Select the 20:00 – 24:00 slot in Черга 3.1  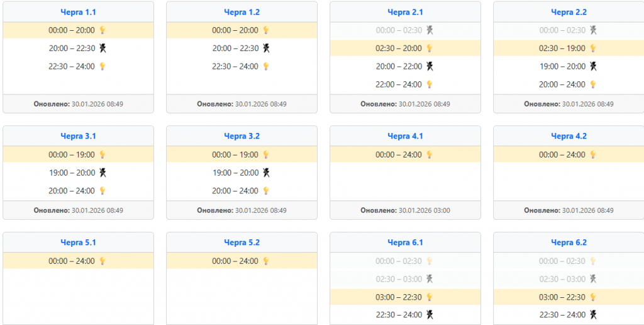72,191
